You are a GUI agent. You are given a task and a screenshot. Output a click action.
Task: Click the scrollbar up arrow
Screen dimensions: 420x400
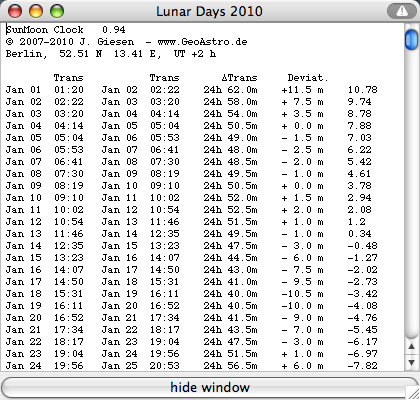411,347
